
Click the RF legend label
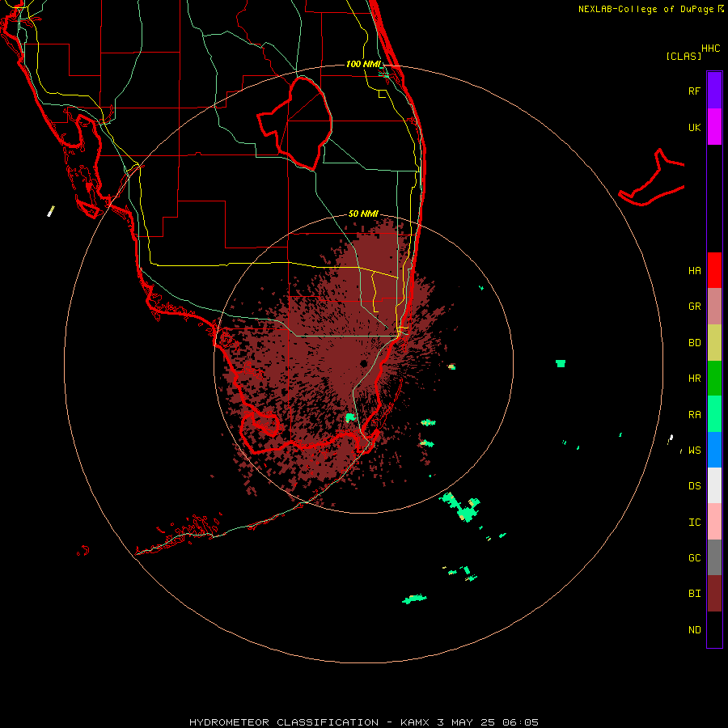point(694,91)
